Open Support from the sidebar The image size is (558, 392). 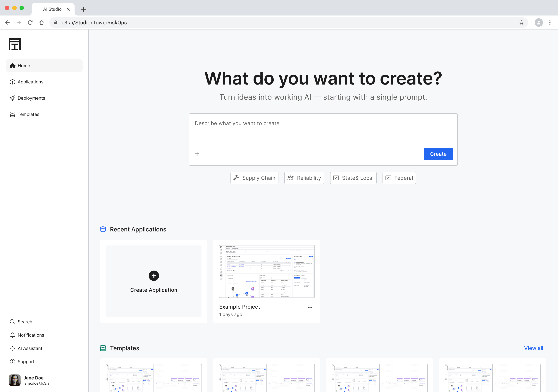26,361
